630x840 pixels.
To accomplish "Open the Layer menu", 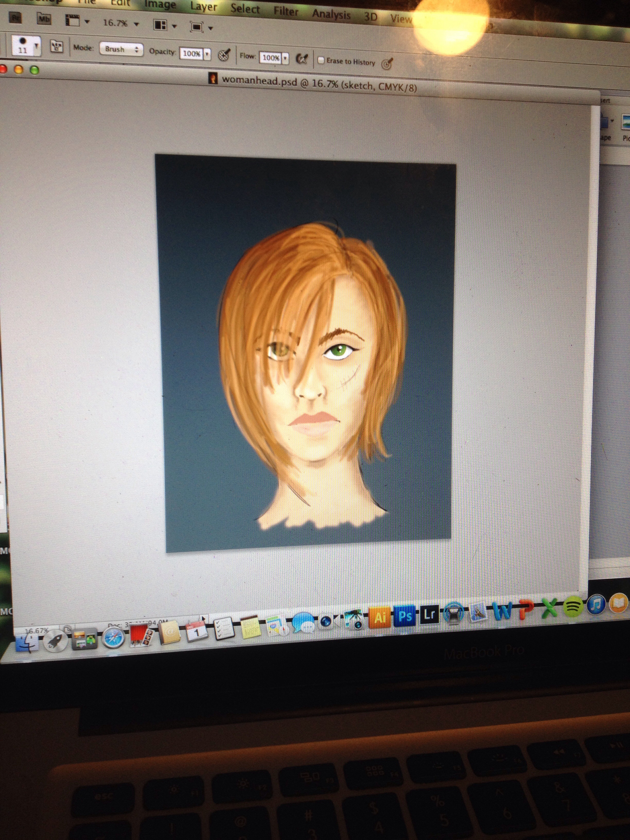I will 204,7.
